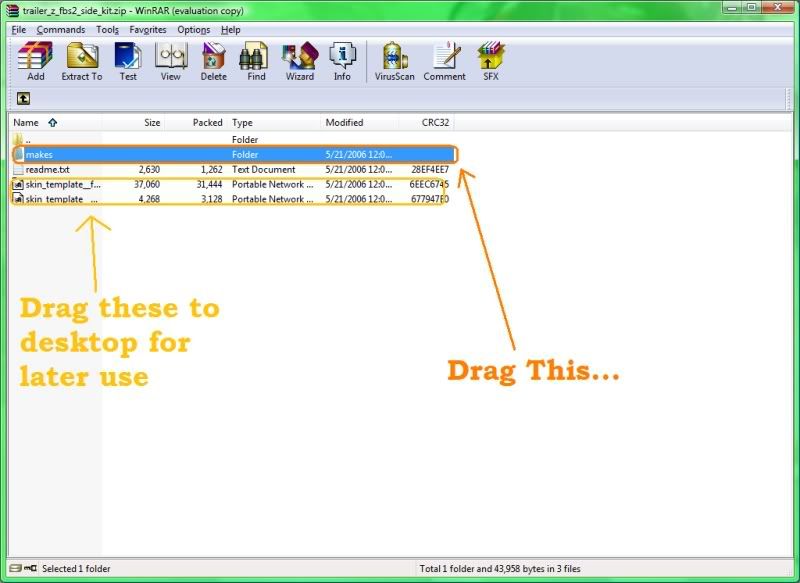Sort by Size column header
800x583 pixels.
point(151,123)
